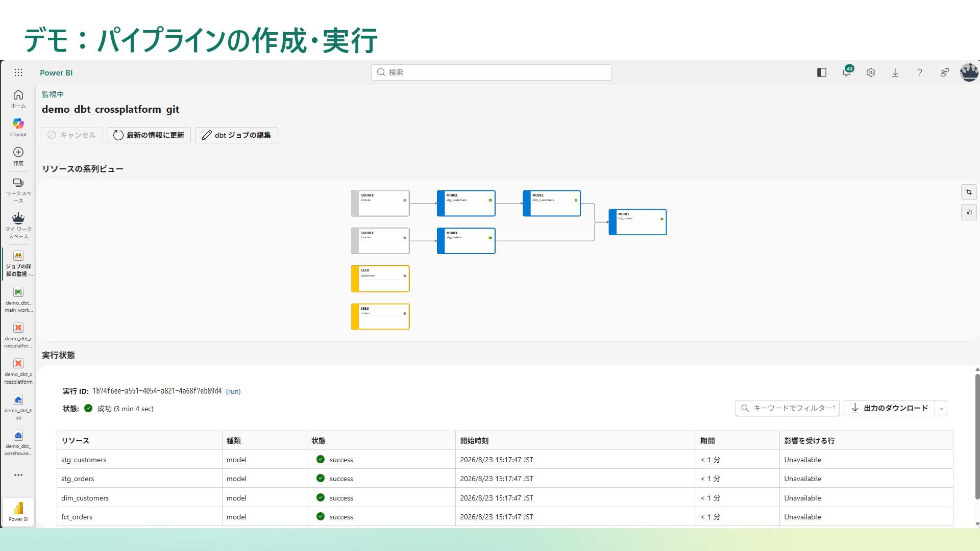Click the 作成 plus icon
980x551 pixels.
18,152
